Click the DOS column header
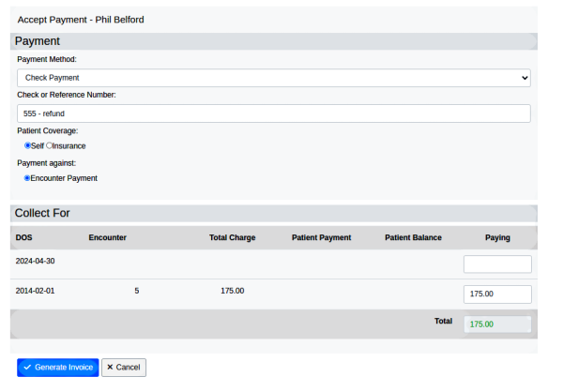563x392 pixels. point(24,237)
